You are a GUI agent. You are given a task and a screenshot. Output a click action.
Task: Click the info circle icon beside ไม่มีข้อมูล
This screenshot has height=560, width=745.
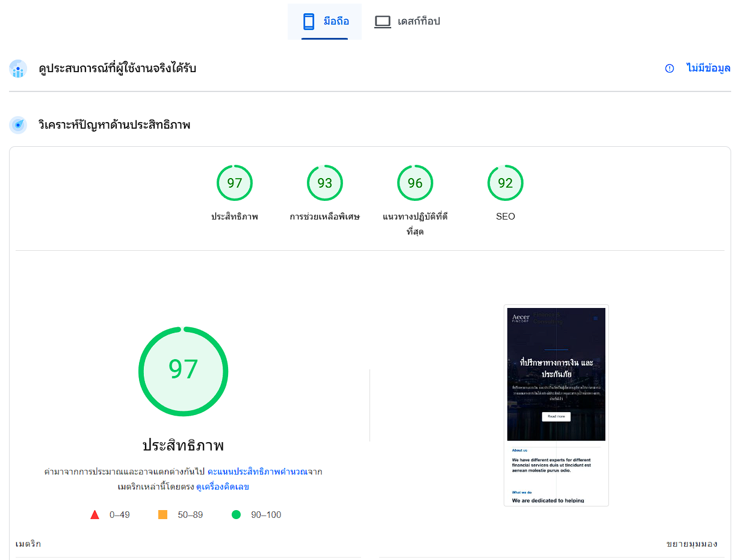click(669, 69)
